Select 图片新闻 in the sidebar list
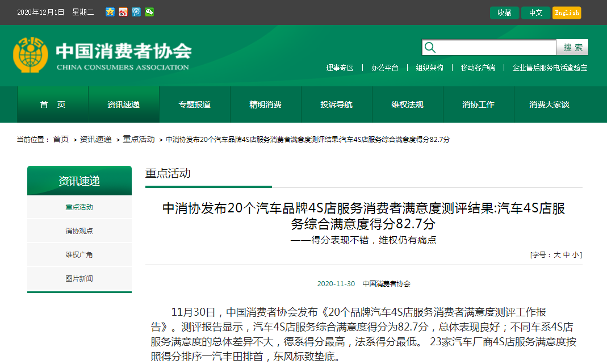The width and height of the screenshot is (607, 364). coord(79,279)
